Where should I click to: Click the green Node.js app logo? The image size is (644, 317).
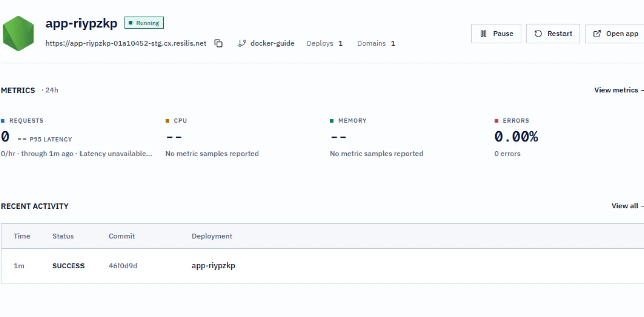point(18,33)
